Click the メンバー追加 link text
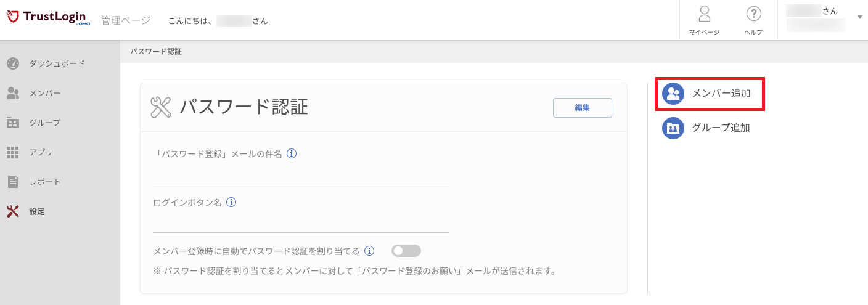The image size is (868, 305). [721, 94]
